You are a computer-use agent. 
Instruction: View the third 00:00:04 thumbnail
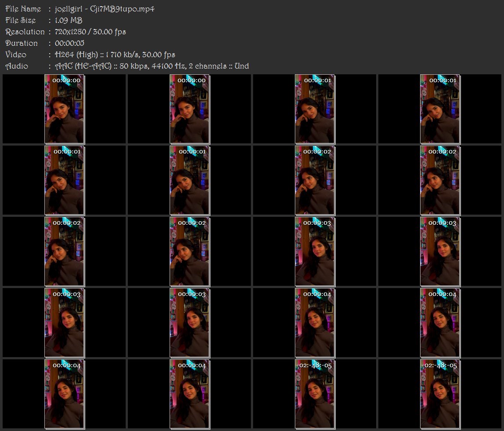click(x=64, y=394)
